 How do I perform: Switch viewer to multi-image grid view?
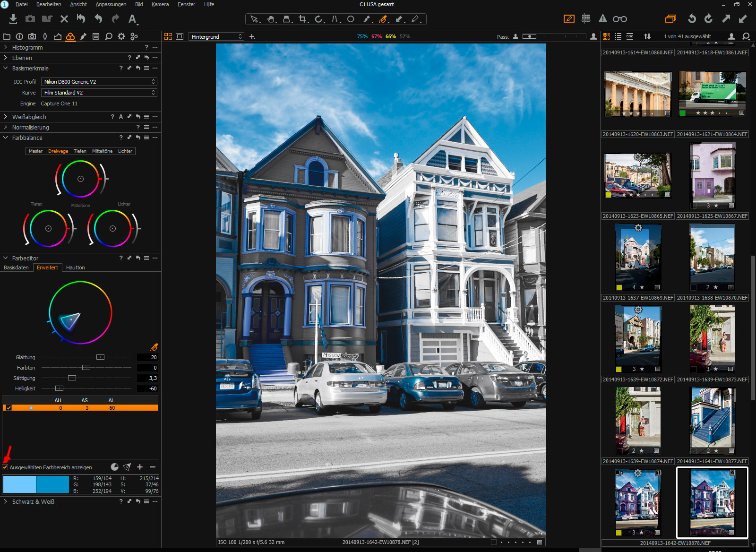(168, 36)
